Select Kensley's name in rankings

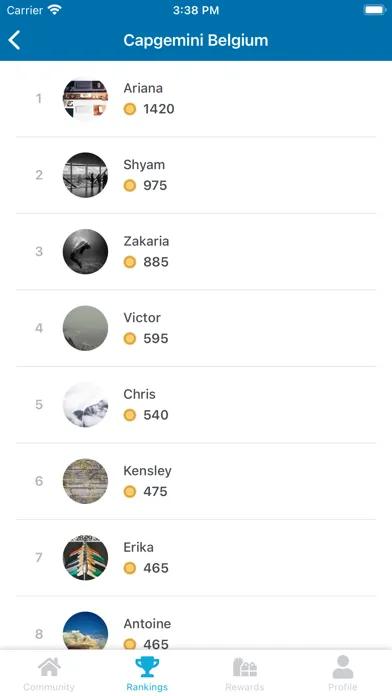click(x=147, y=471)
